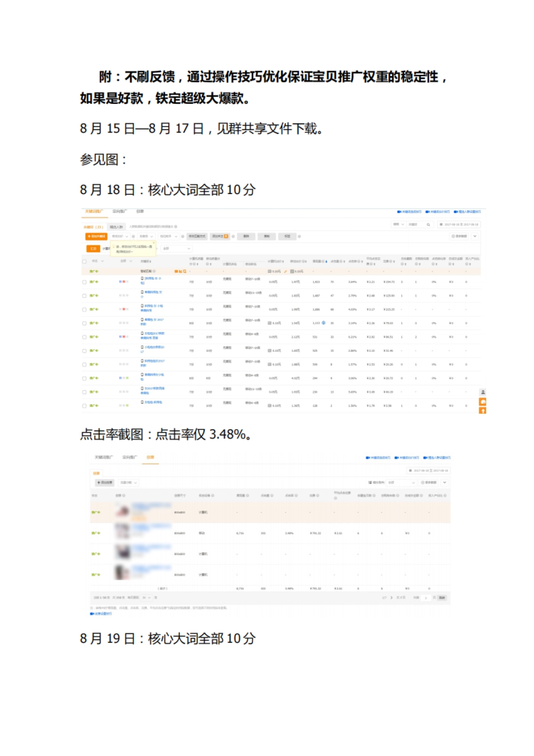This screenshot has width=534, height=756.
Task: Click 更多数据 on the keyword page
Action: point(459,236)
